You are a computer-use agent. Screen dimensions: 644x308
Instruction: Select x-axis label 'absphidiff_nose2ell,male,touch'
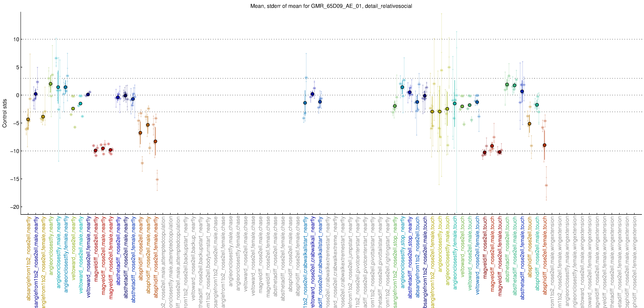click(537, 253)
